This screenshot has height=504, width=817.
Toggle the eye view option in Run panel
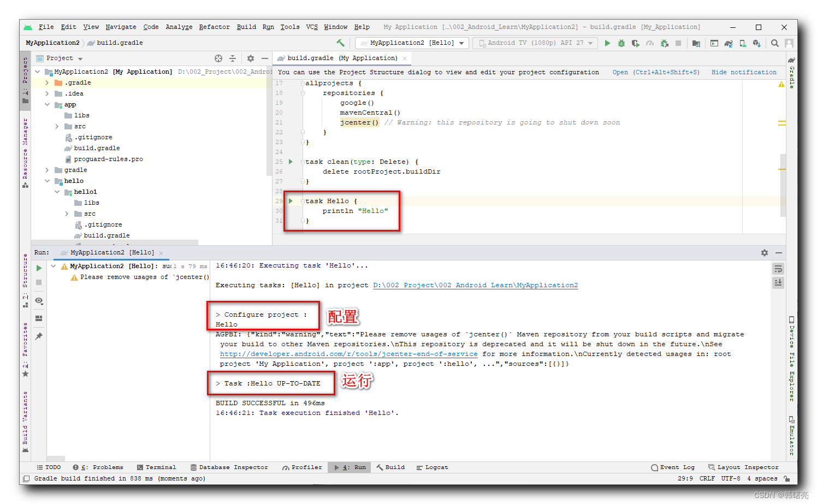click(x=39, y=301)
